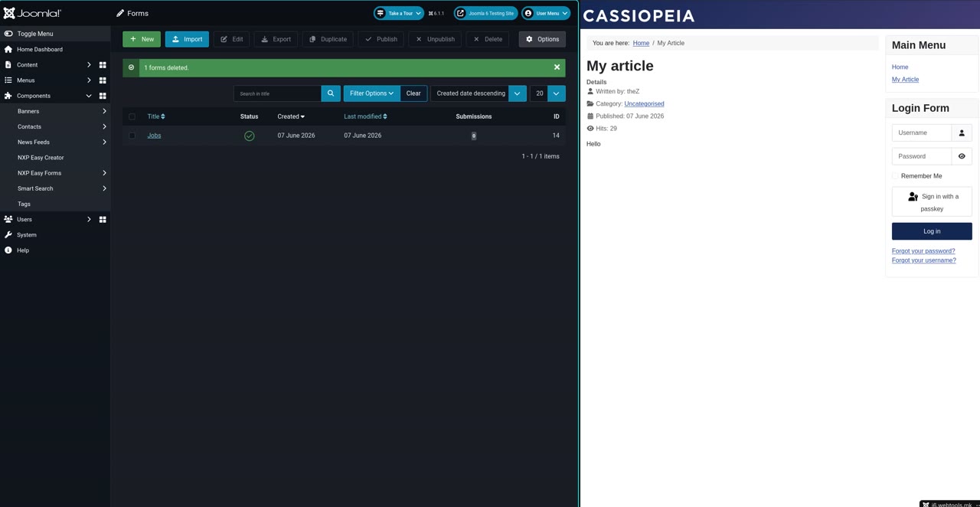Click the Last modified sort arrows
Image resolution: width=980 pixels, height=507 pixels.
point(385,116)
